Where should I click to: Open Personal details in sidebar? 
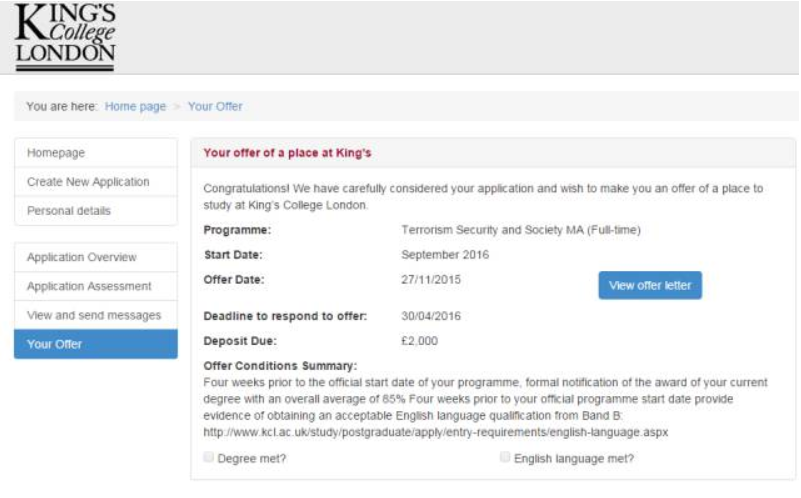(x=69, y=211)
